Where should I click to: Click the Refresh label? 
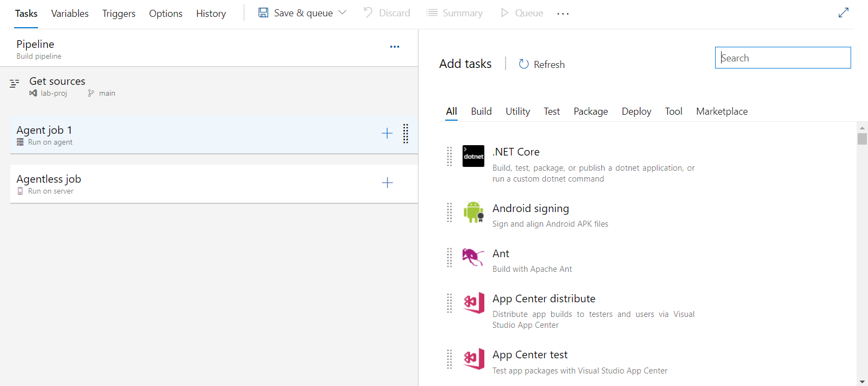click(x=549, y=65)
